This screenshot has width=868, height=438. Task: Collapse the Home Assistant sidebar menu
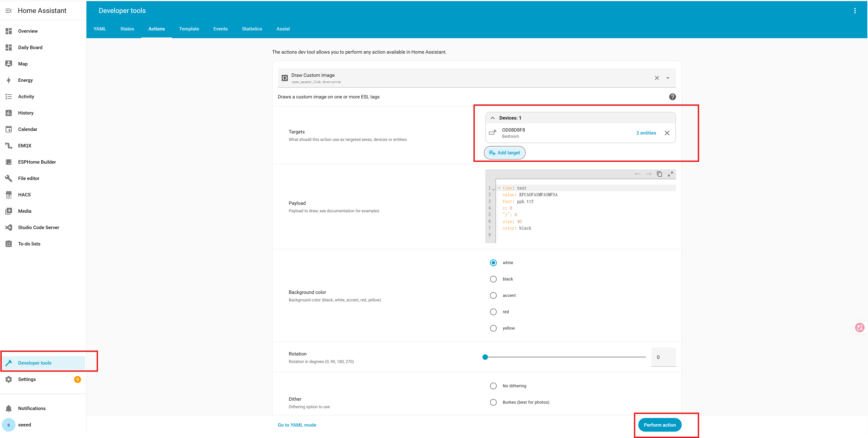tap(9, 11)
